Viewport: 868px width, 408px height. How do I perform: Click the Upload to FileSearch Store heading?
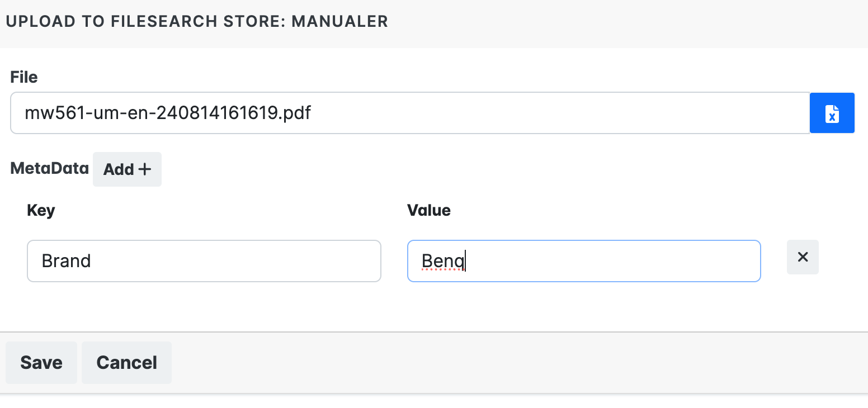click(197, 22)
